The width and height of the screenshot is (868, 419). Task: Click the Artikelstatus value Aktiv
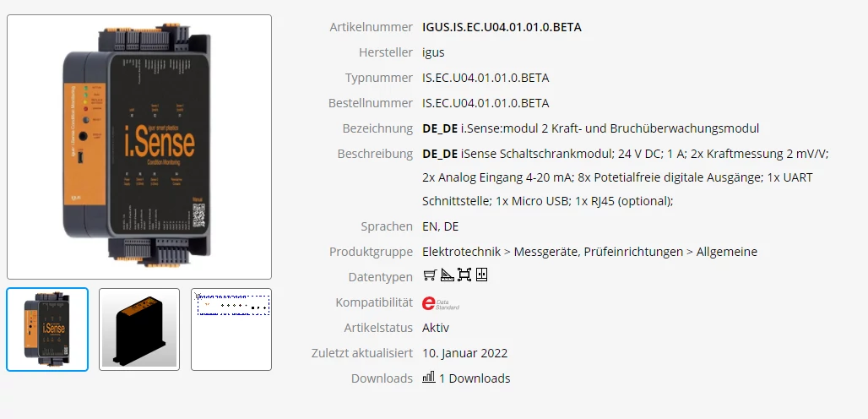pyautogui.click(x=436, y=328)
